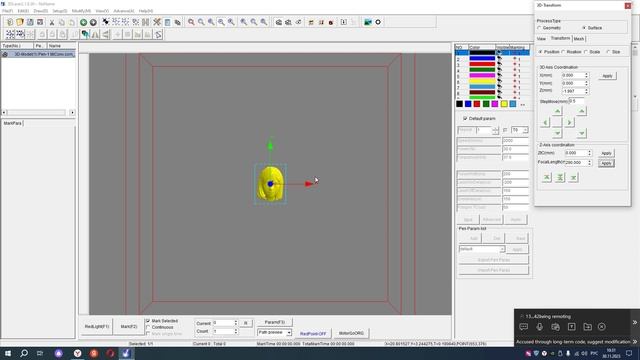640x360 pixels.
Task: Click the Param(F3) button
Action: click(275, 322)
